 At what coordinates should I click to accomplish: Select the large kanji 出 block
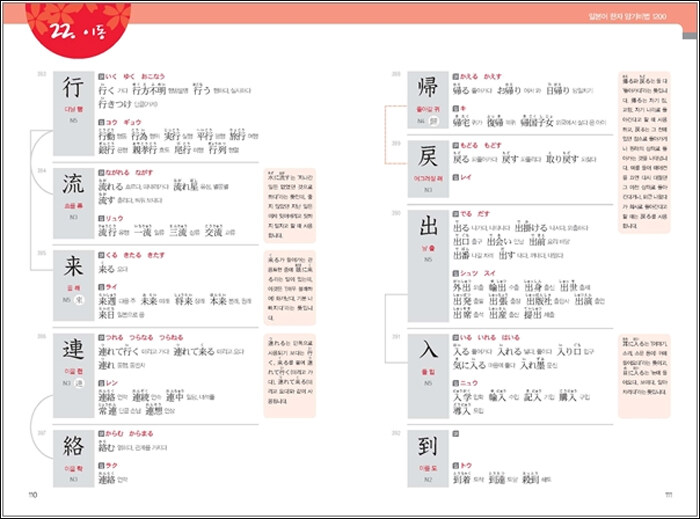428,266
